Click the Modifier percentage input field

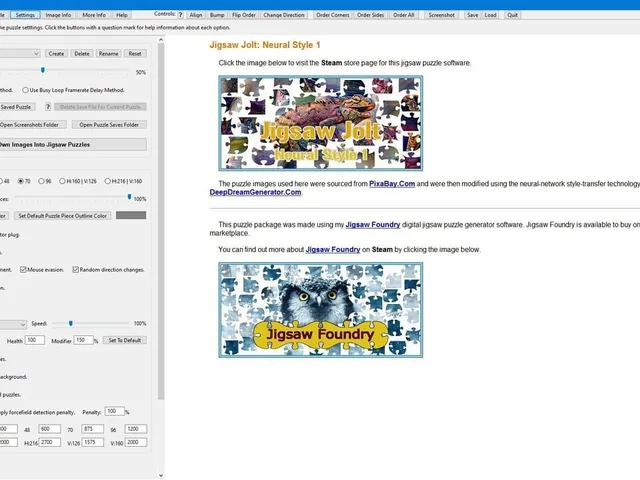pos(84,340)
